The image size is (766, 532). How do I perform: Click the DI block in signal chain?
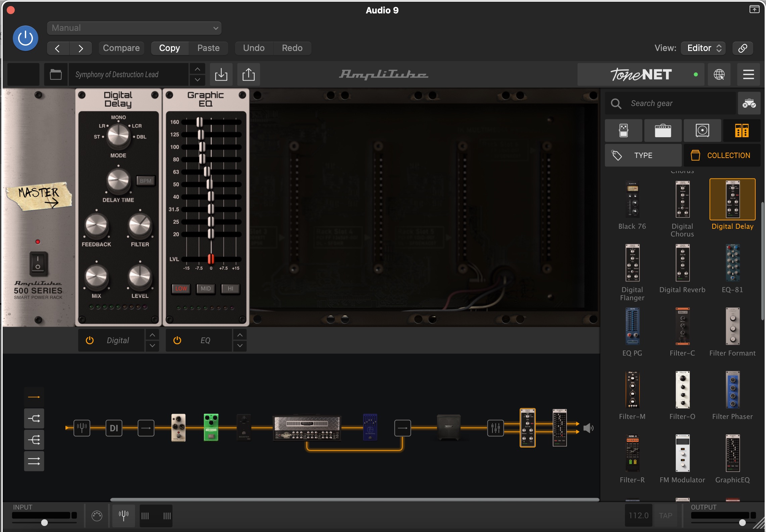point(114,428)
